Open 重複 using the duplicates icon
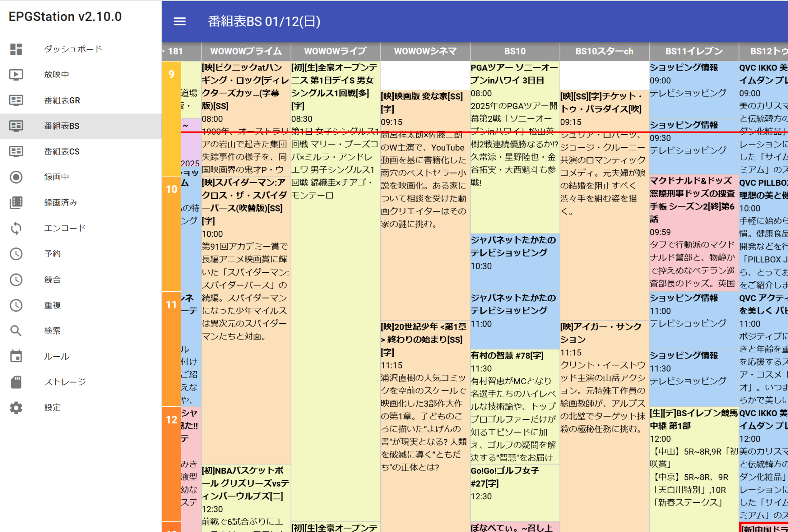The image size is (788, 532). (x=16, y=305)
